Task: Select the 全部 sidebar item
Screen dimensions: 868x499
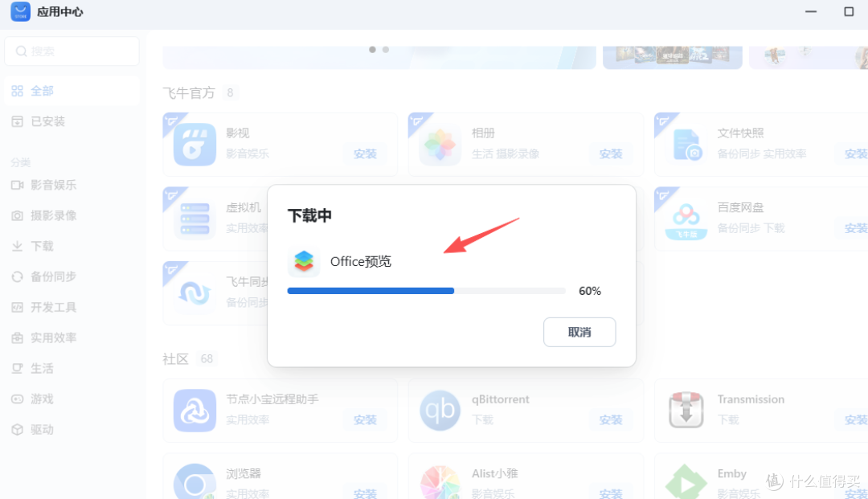Action: point(72,91)
